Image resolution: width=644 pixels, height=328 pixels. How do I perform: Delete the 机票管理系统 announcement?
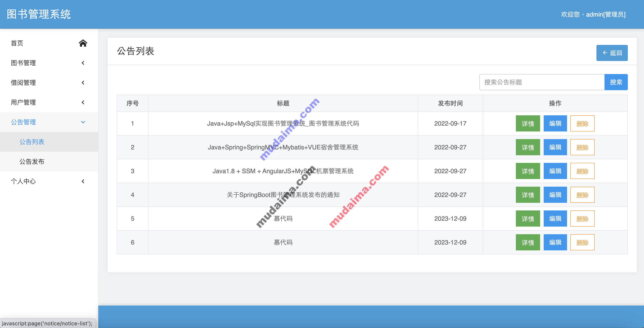click(x=582, y=171)
